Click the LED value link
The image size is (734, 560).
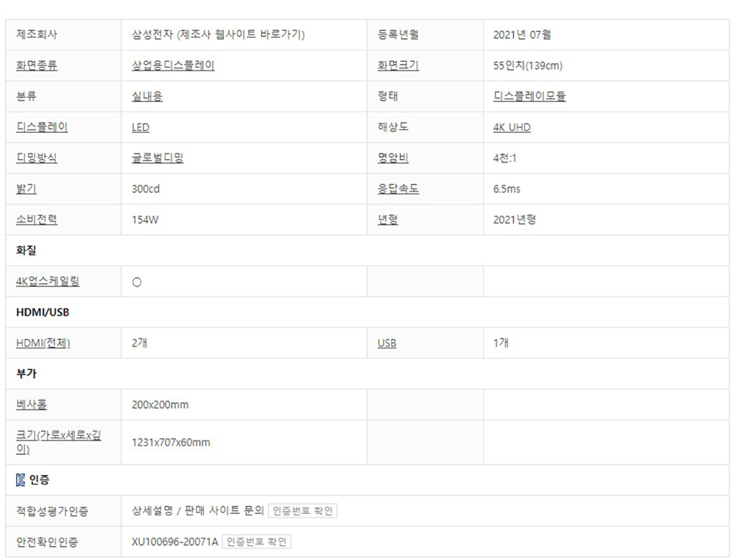pyautogui.click(x=140, y=128)
